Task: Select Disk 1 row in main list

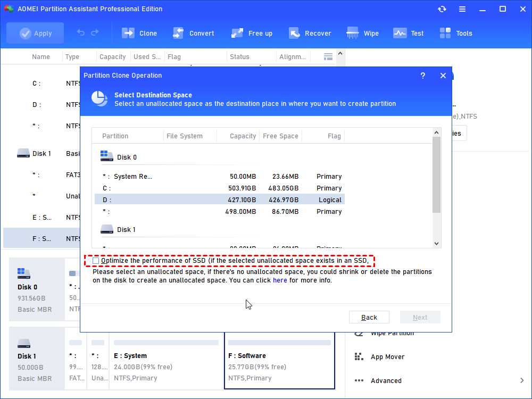Action: coord(41,153)
